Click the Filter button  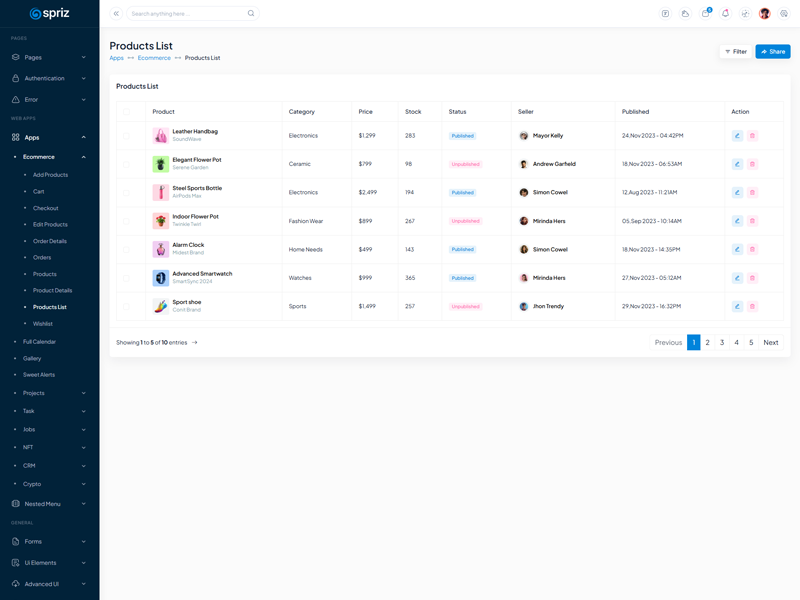[x=735, y=51]
